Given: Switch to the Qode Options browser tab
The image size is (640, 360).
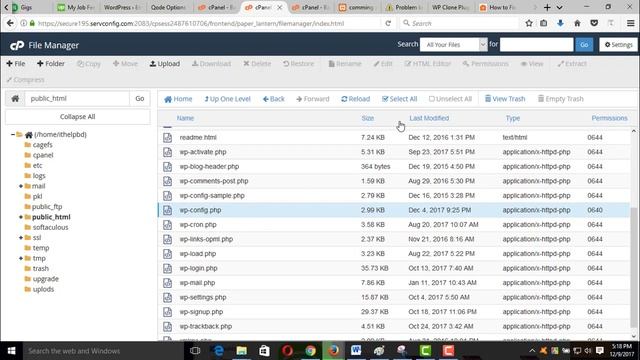Looking at the screenshot, I should (168, 7).
